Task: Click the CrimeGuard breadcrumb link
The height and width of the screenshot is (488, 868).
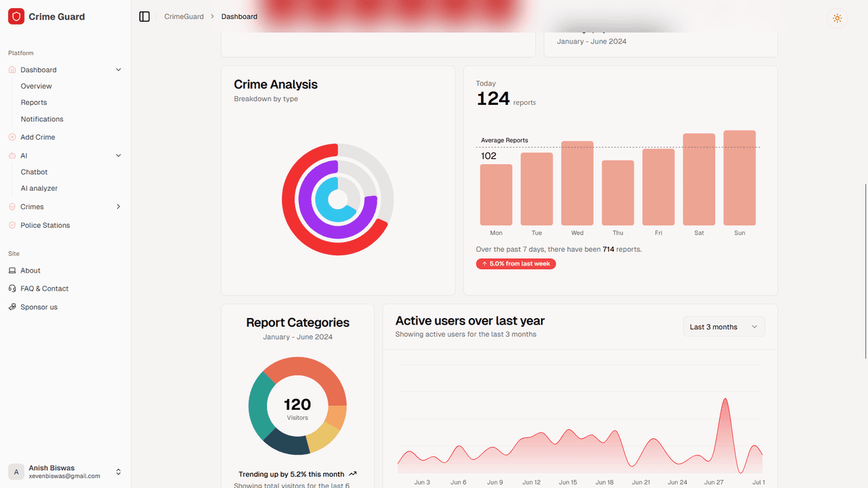Action: pos(184,16)
